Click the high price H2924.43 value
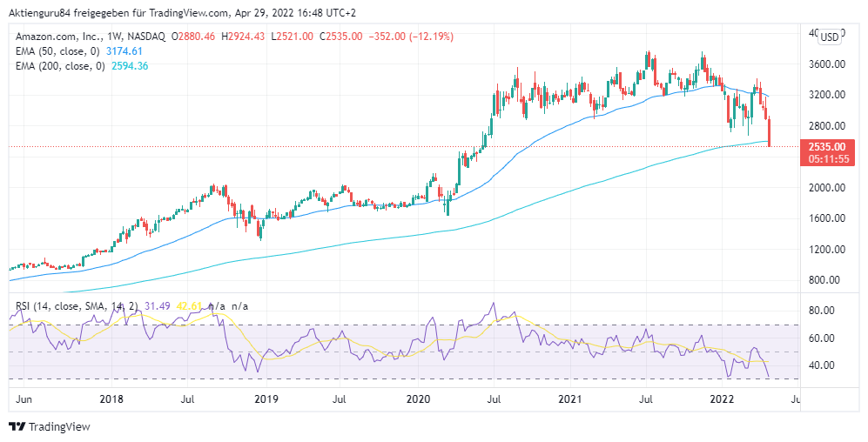Image resolution: width=868 pixels, height=442 pixels. [x=242, y=37]
